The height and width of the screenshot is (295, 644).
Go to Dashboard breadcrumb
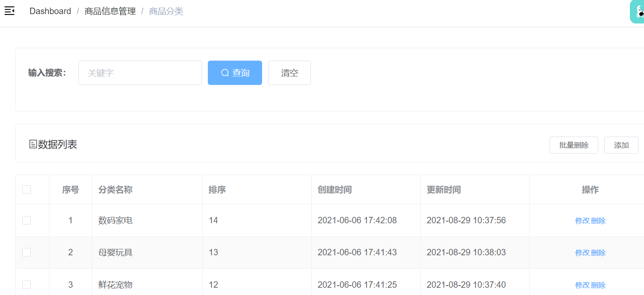pyautogui.click(x=50, y=11)
